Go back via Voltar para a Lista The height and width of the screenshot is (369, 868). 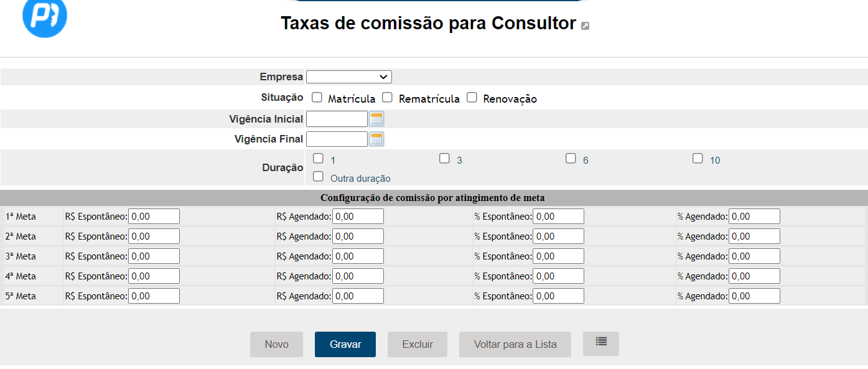click(515, 344)
